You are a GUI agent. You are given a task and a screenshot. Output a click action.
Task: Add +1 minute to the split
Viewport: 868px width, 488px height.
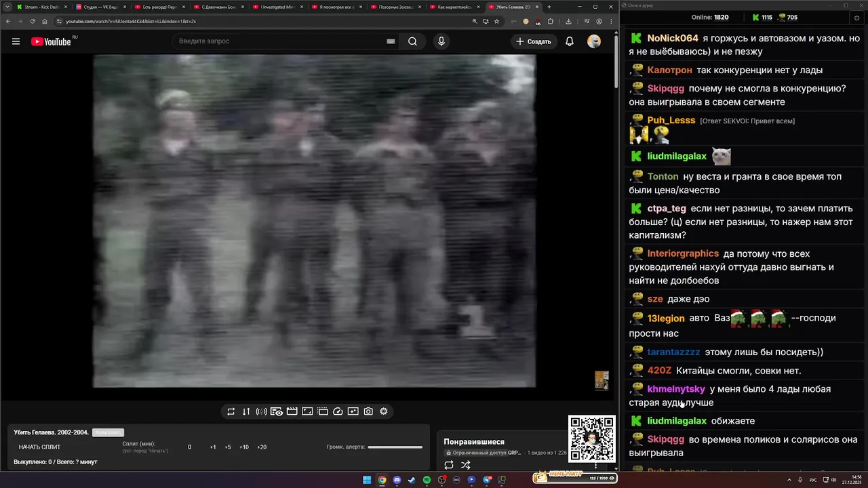(x=213, y=447)
